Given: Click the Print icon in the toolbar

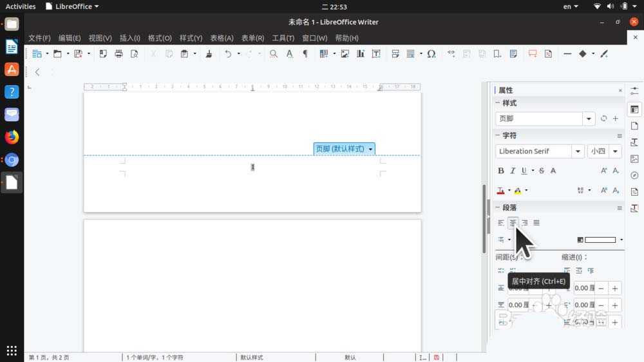Looking at the screenshot, I should pos(118,54).
